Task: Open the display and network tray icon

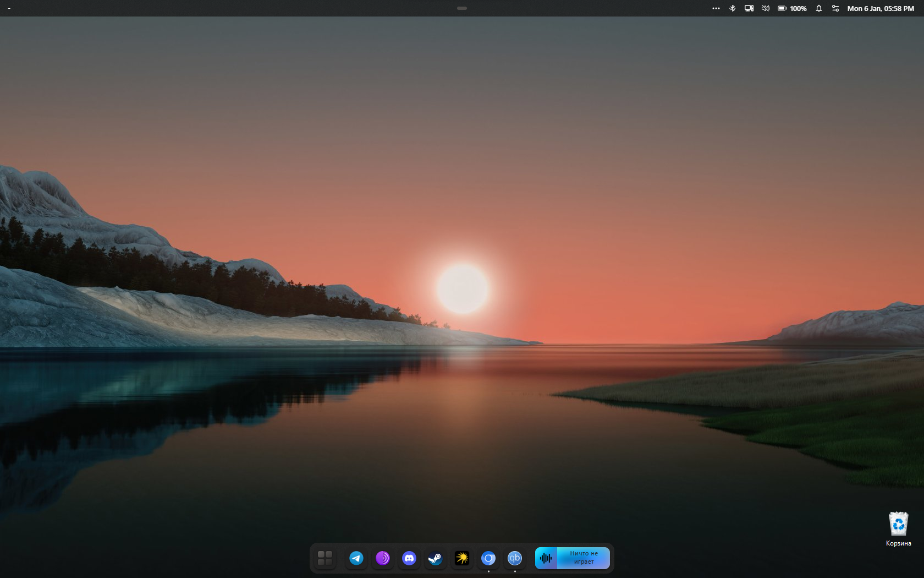Action: tap(749, 8)
